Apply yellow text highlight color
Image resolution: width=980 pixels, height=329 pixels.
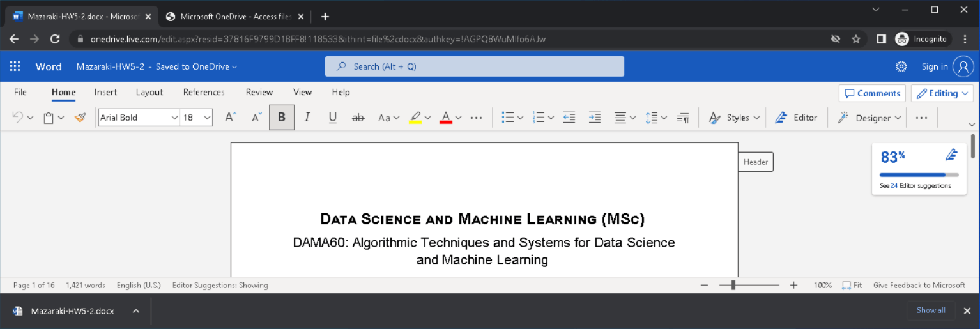click(x=415, y=118)
